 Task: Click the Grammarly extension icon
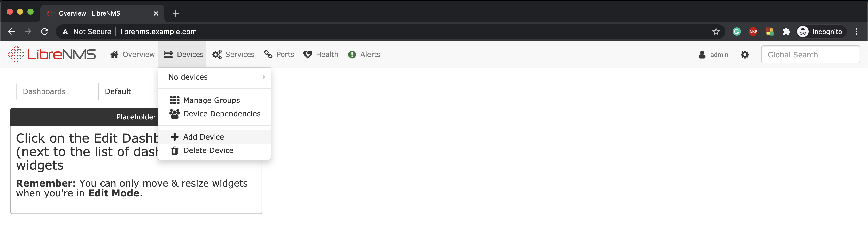[x=736, y=32]
